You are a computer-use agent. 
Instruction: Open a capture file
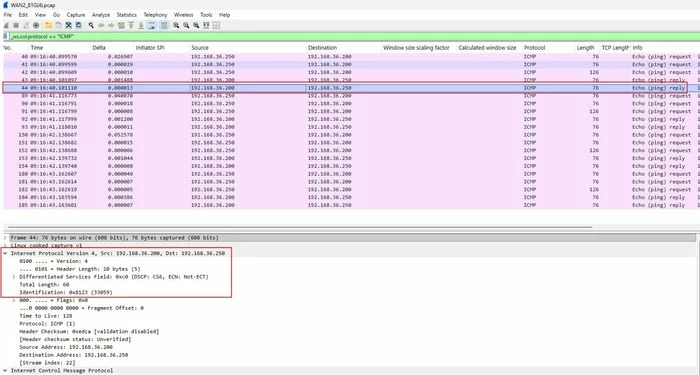48,25
